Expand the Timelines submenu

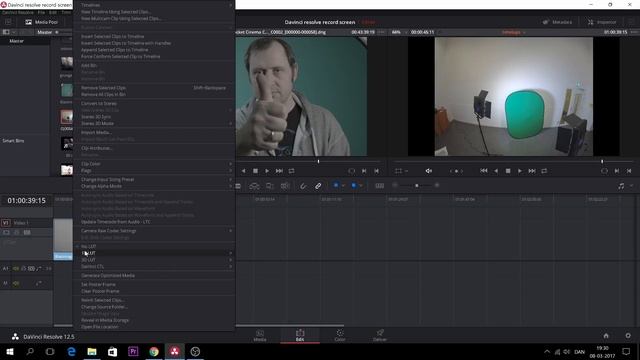coord(153,5)
